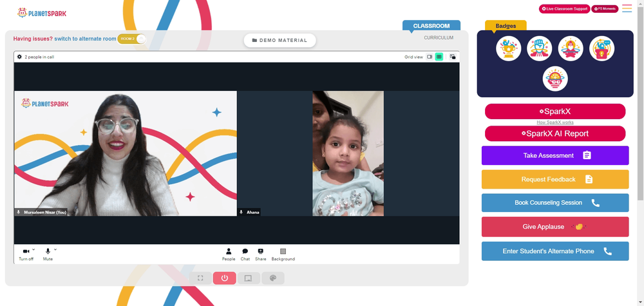Click Request Feedback button

(555, 179)
